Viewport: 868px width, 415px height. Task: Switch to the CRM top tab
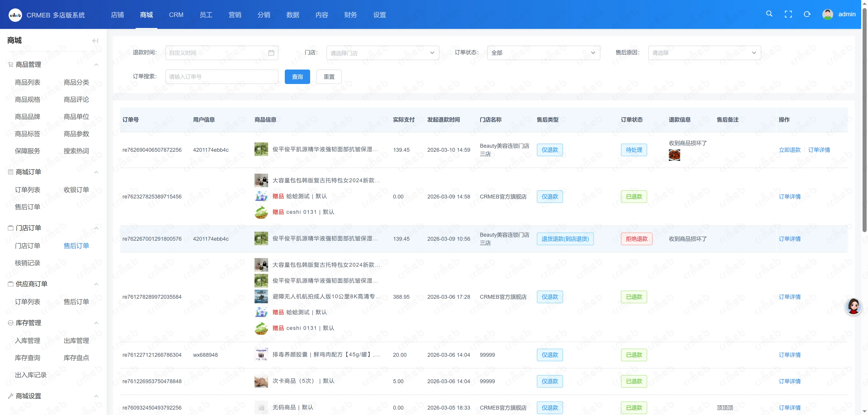(x=176, y=15)
